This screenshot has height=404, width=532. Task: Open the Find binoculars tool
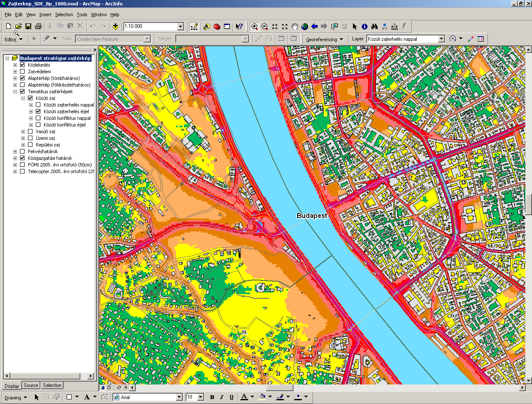click(x=375, y=27)
